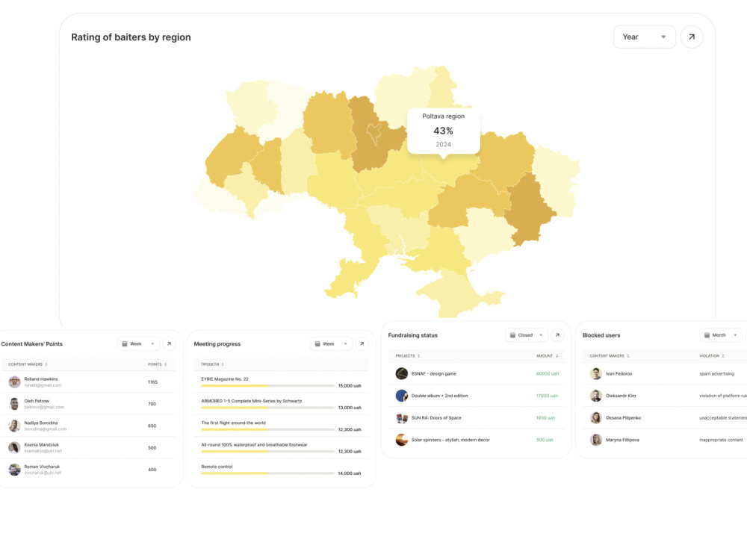Click the calendar icon in Closed filter
Viewport: 747px width, 560px height.
click(x=512, y=335)
